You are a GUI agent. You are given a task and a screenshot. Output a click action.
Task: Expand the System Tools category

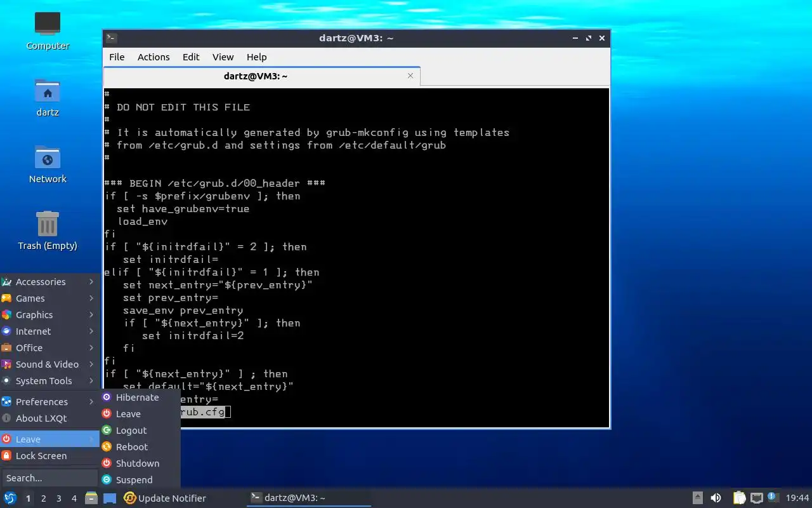pos(49,381)
